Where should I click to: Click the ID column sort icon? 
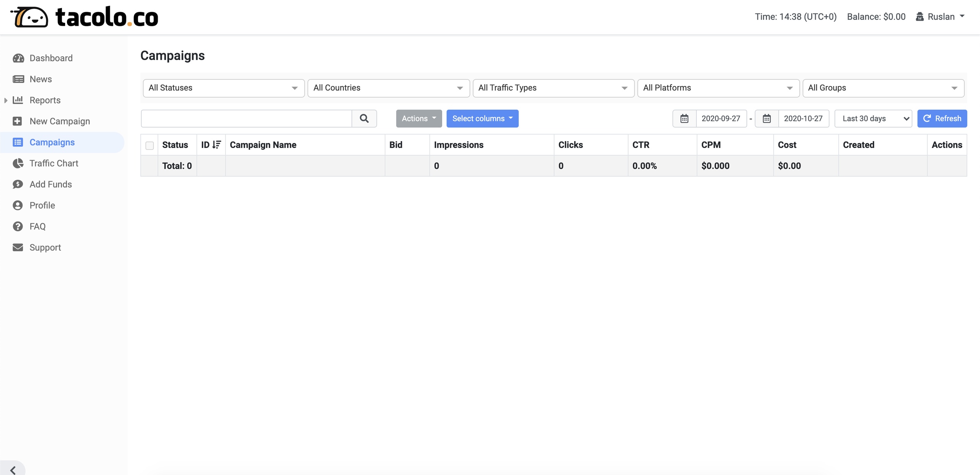(217, 145)
